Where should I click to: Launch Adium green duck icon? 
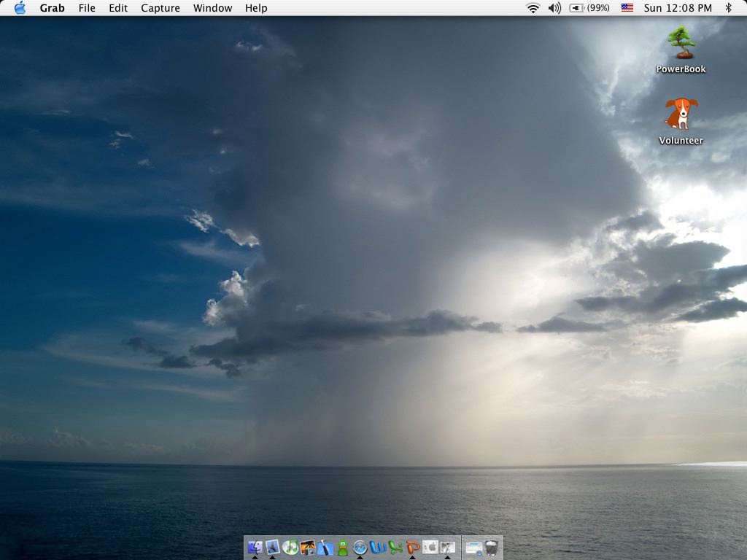[343, 547]
